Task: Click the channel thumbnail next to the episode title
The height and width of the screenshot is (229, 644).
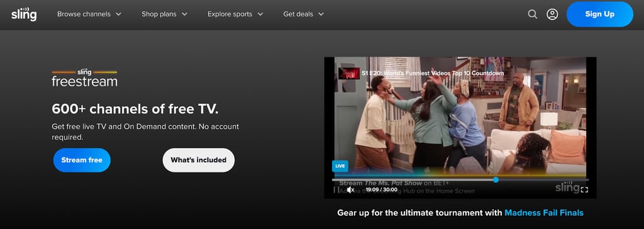Action: (348, 74)
